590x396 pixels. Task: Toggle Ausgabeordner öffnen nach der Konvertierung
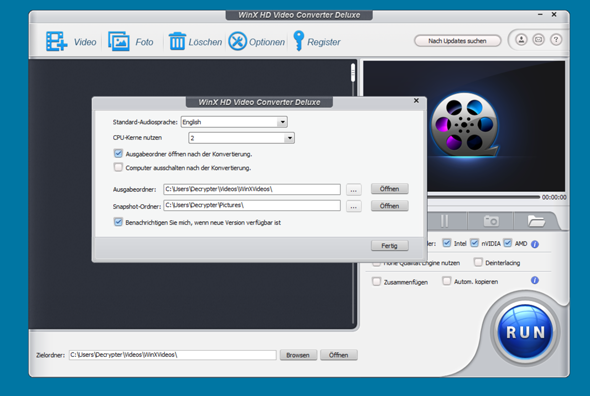tap(118, 153)
